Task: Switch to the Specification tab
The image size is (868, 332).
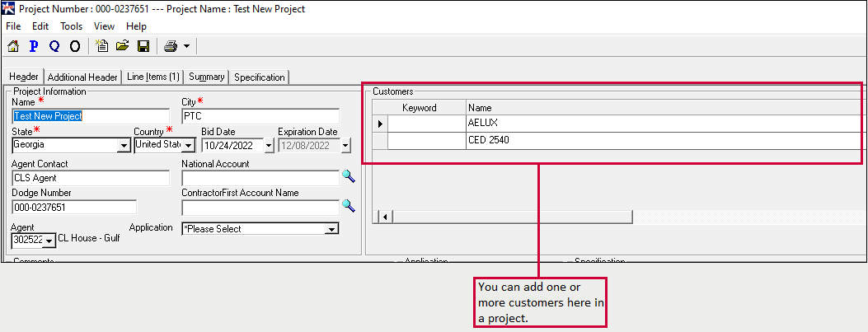Action: click(x=260, y=77)
